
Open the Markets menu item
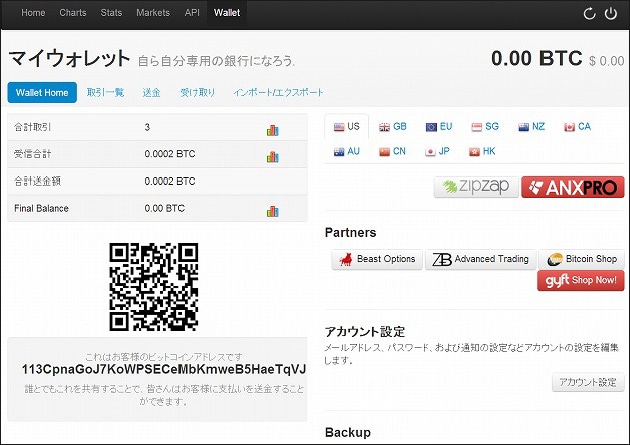point(153,13)
